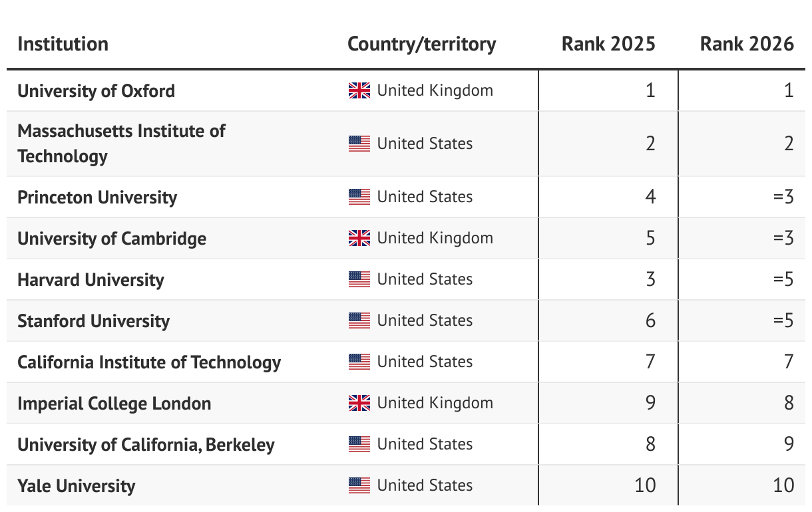Click Massachusetts Institute of Technology name
812x512 pixels.
pos(121,143)
